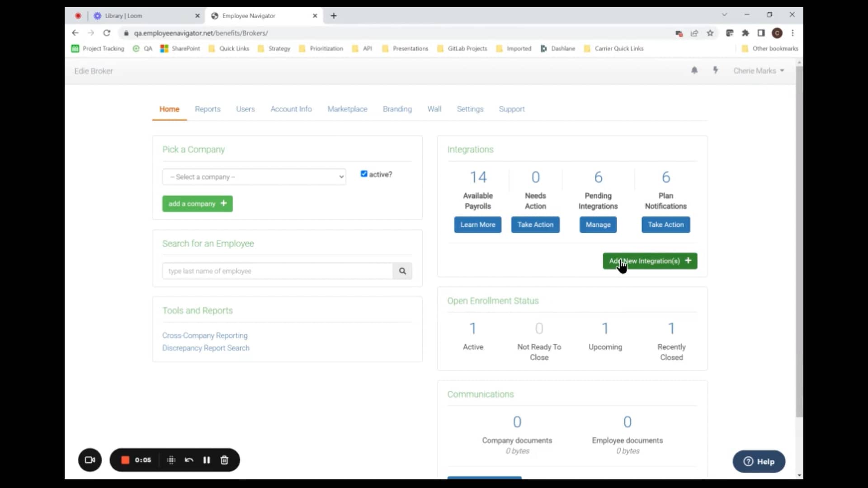Image resolution: width=868 pixels, height=488 pixels.
Task: Click the lightning bolt icon in the header
Action: pos(716,70)
